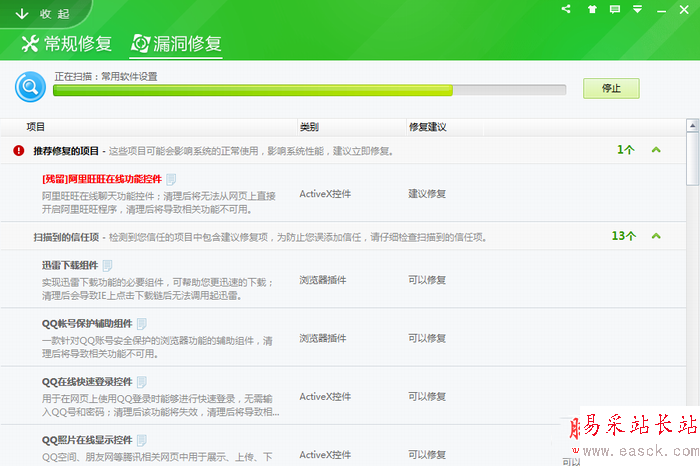This screenshot has height=466, width=700.
Task: Click the 停止 button to stop scanning
Action: 611,88
